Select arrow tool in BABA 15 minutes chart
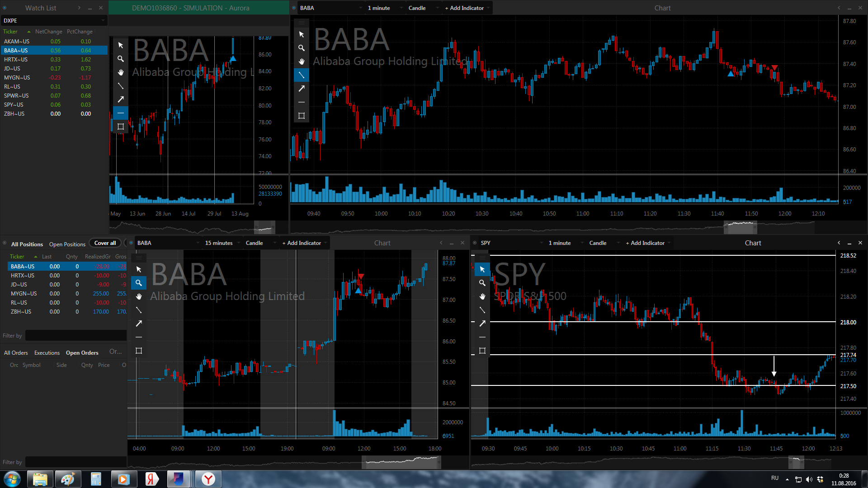The height and width of the screenshot is (488, 868). [139, 324]
